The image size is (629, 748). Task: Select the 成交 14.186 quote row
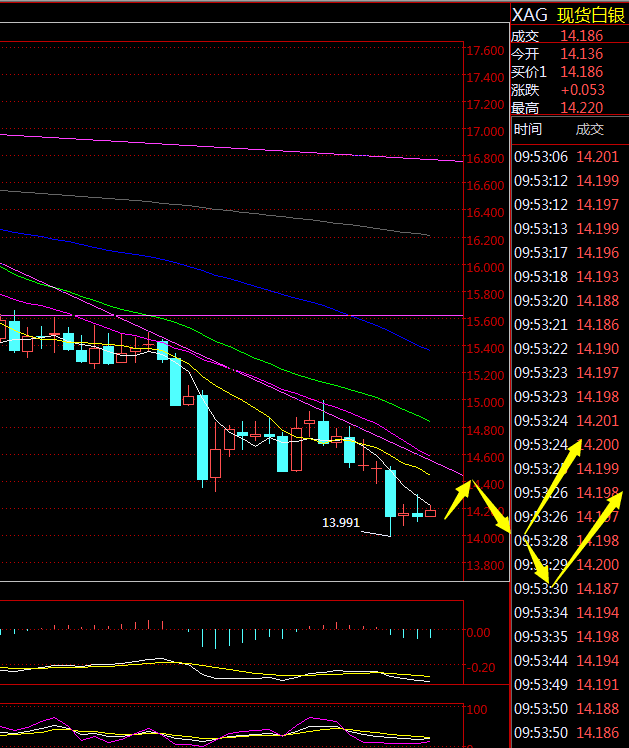point(568,35)
